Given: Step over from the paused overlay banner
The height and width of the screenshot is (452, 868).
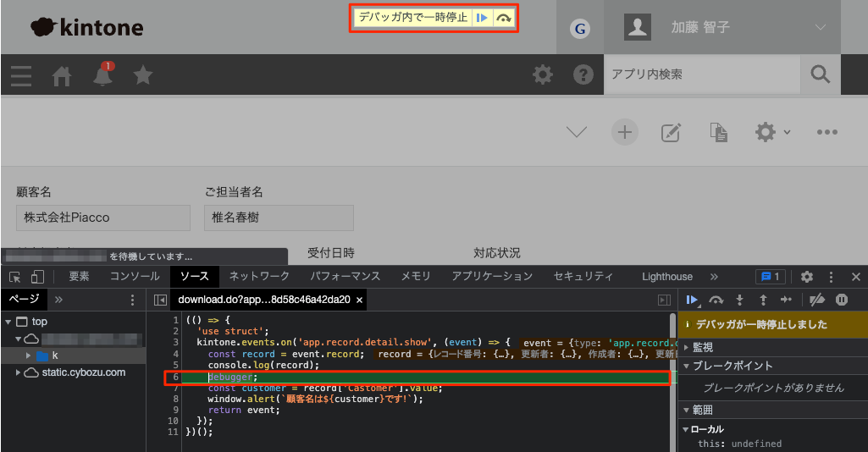Looking at the screenshot, I should click(503, 18).
